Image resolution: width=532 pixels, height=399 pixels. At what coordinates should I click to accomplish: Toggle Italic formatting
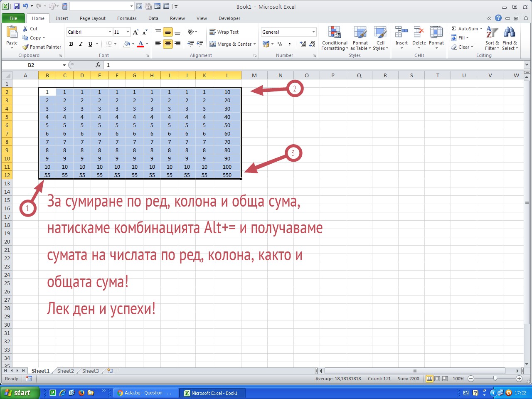coord(81,44)
